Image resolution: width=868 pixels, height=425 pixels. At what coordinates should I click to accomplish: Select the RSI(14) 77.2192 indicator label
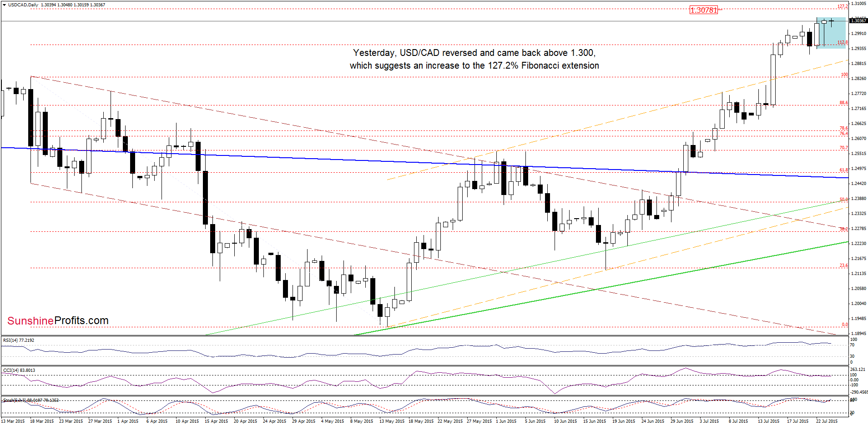pos(19,340)
